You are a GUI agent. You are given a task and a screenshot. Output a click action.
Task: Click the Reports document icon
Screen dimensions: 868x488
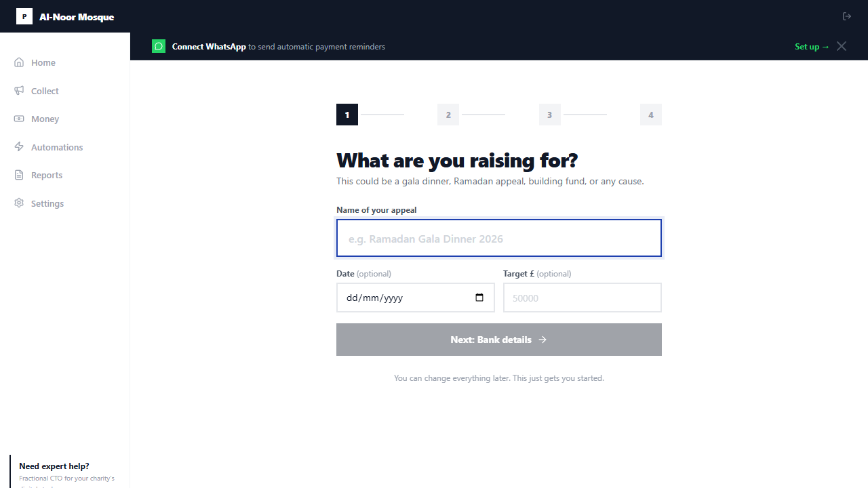click(19, 175)
